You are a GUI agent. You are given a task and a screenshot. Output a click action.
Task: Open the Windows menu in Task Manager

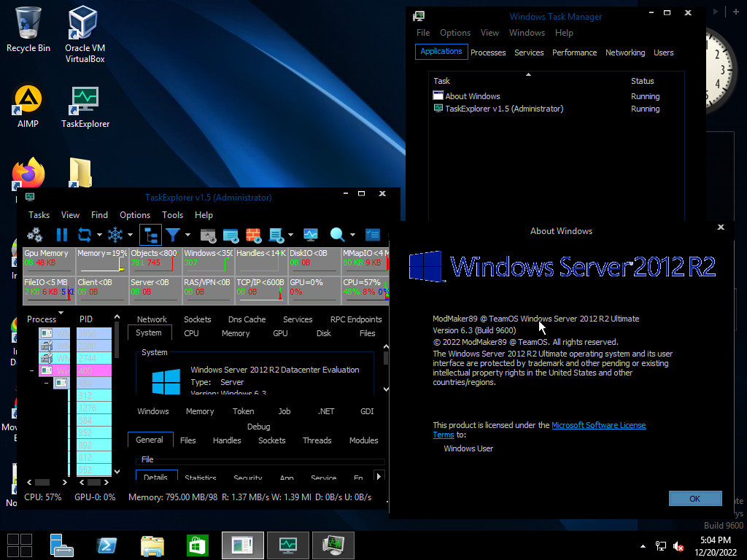coord(527,33)
